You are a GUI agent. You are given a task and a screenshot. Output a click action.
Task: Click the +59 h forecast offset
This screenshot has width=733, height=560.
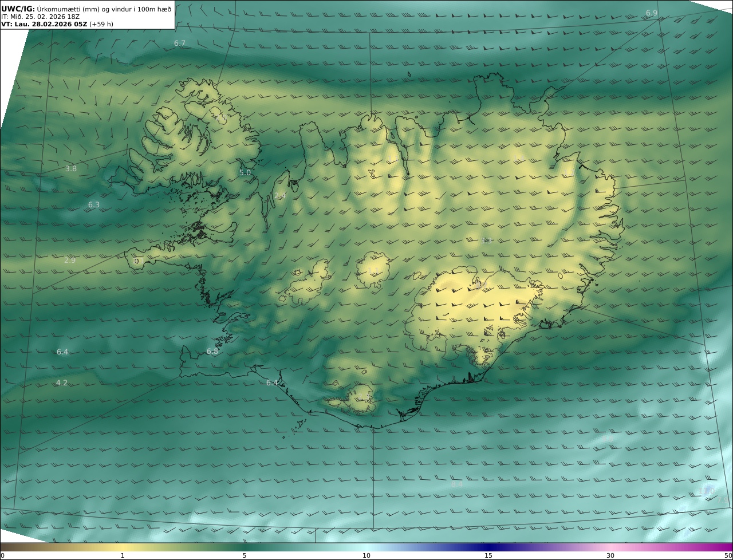point(101,24)
